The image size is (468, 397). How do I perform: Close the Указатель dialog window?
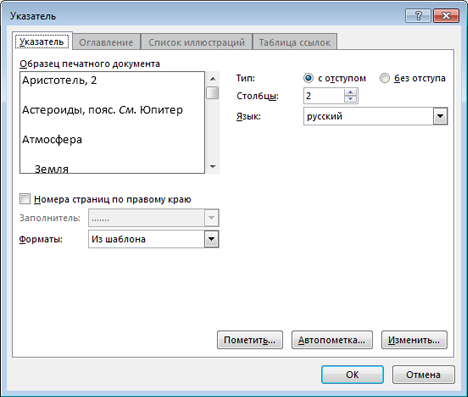click(x=446, y=16)
